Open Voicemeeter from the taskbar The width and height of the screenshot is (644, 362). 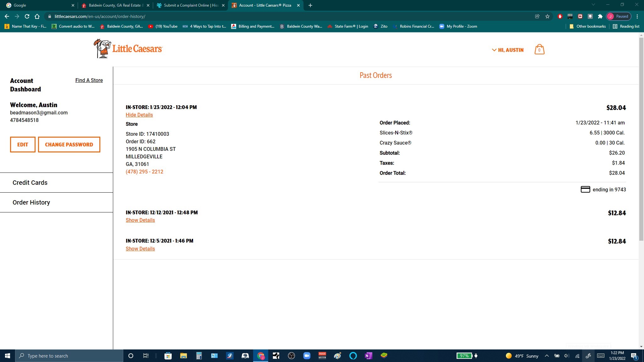click(322, 356)
